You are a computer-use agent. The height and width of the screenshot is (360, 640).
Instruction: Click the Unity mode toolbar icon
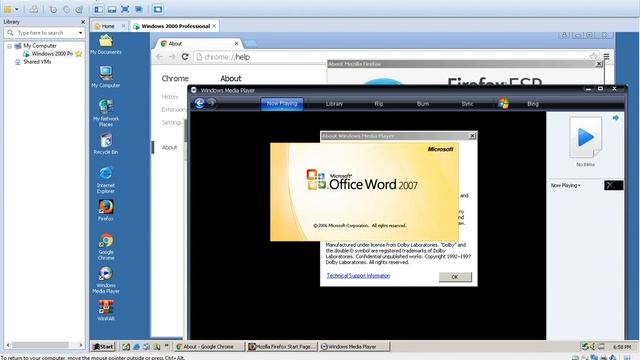click(139, 9)
